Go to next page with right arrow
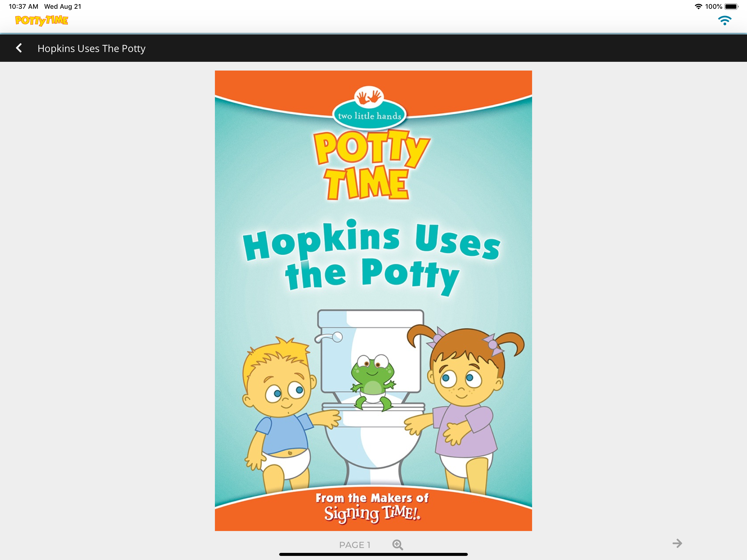The image size is (747, 560). (x=677, y=543)
